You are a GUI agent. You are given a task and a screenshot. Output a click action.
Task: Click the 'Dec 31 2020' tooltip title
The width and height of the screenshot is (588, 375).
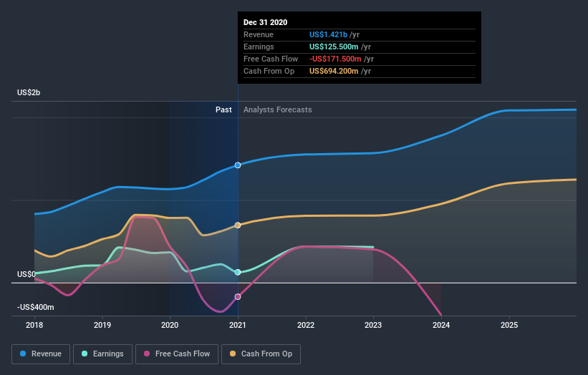click(266, 22)
